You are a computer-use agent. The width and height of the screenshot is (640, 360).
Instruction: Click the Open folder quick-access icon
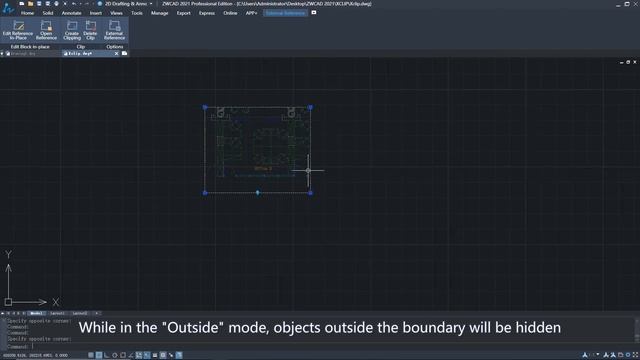point(30,4)
